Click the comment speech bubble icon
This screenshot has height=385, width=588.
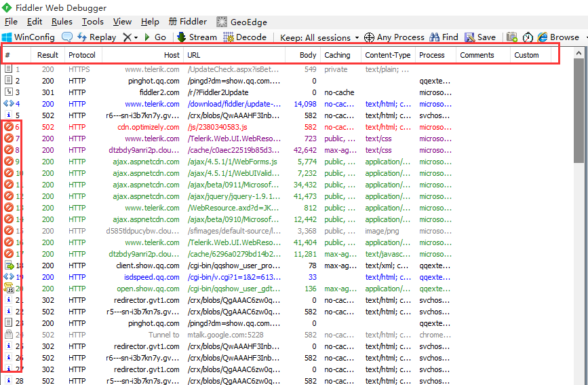(x=67, y=37)
